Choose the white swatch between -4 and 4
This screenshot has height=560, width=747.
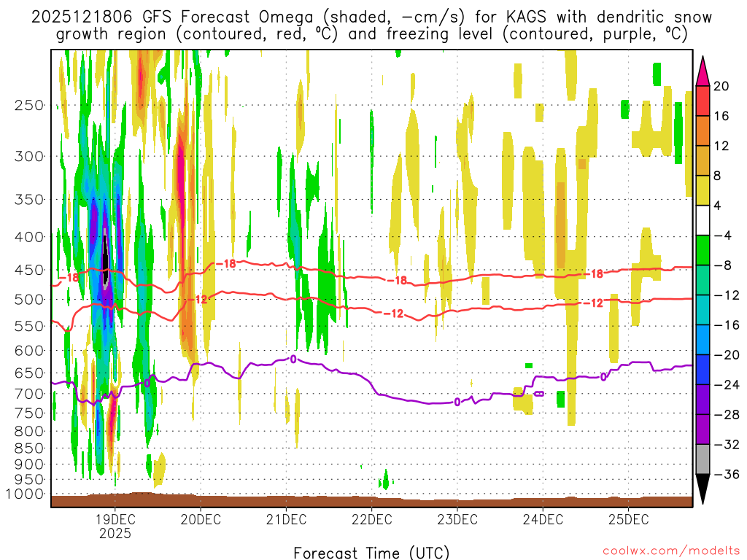[x=704, y=220]
